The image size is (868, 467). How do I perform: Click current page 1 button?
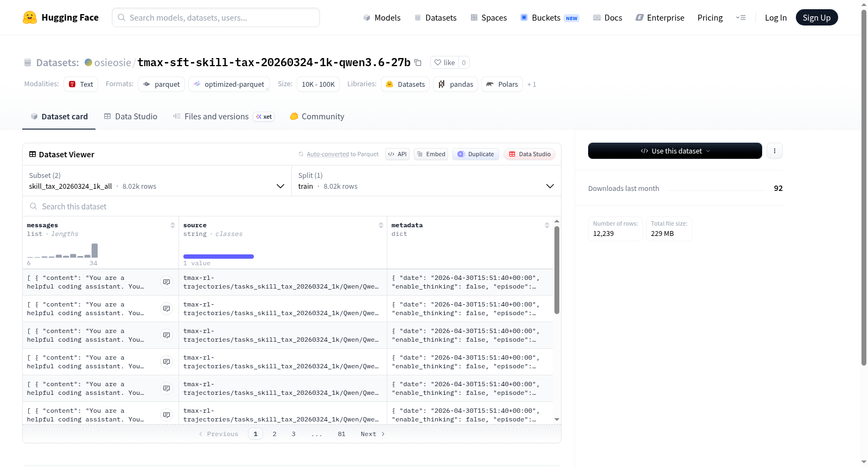(x=256, y=434)
